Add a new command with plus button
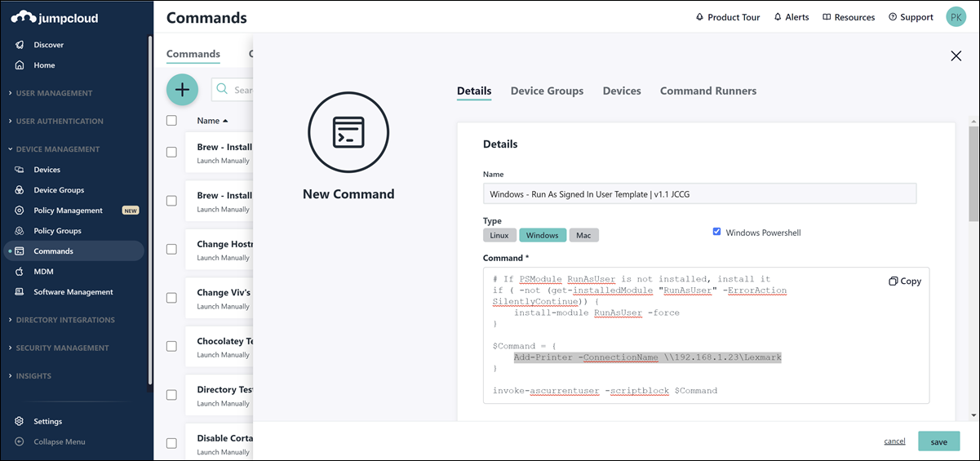The height and width of the screenshot is (461, 980). tap(182, 90)
